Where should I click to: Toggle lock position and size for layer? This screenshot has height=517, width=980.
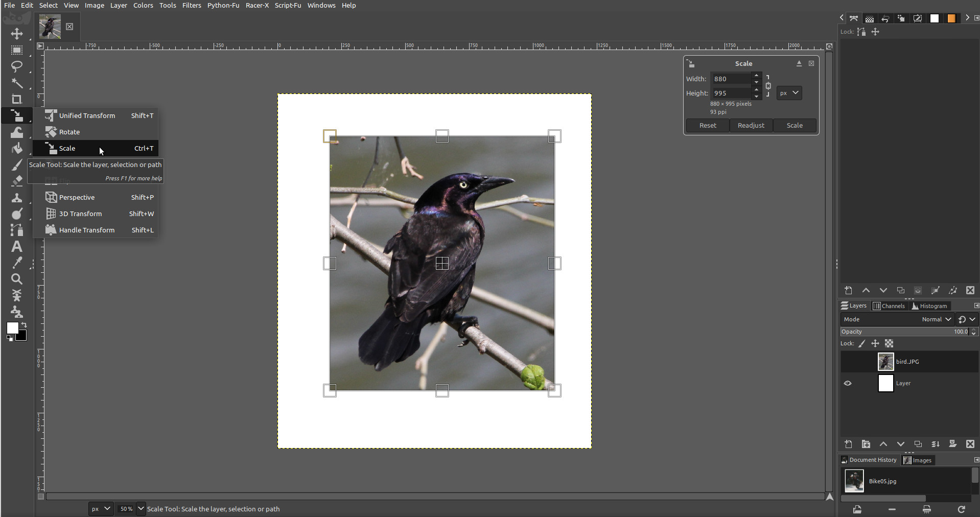click(x=875, y=343)
